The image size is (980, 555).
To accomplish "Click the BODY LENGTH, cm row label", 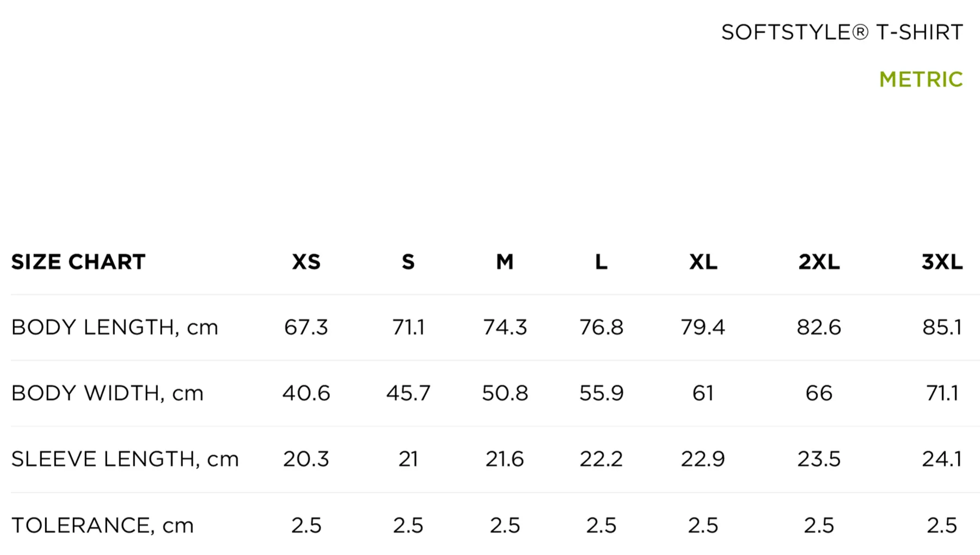I will click(x=114, y=327).
